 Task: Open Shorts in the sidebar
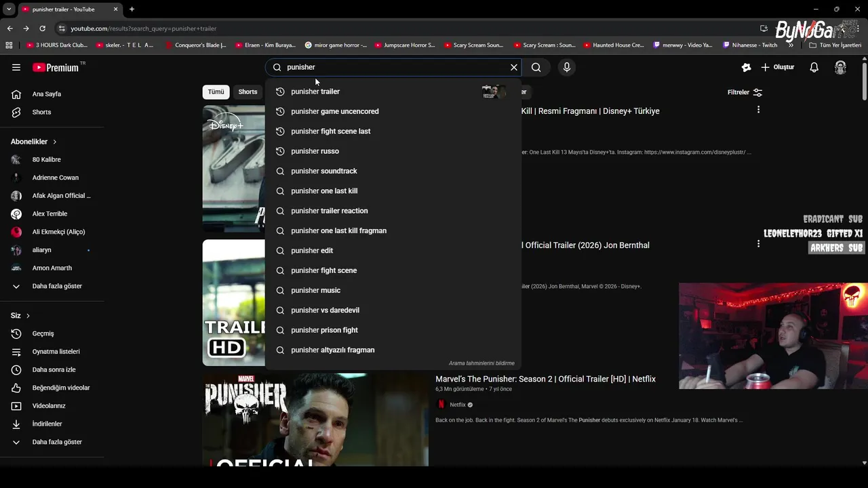[x=52, y=112]
